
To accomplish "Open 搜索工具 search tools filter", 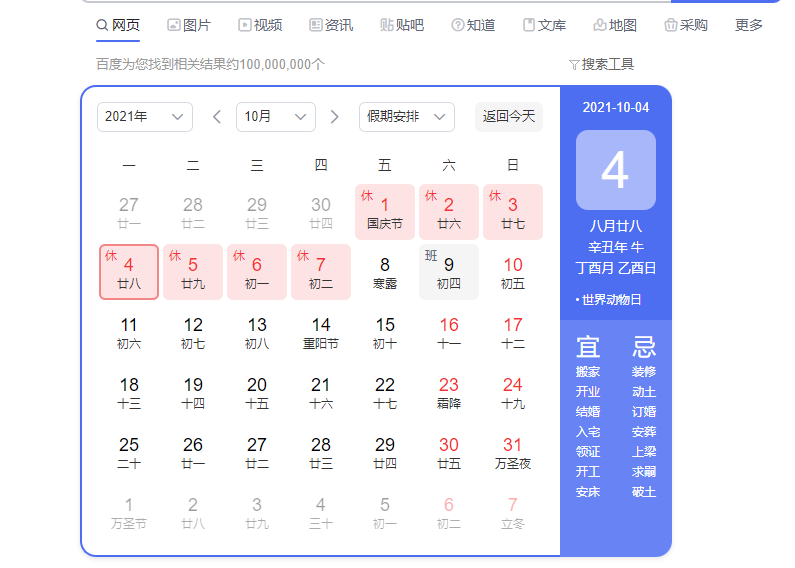I will [601, 64].
